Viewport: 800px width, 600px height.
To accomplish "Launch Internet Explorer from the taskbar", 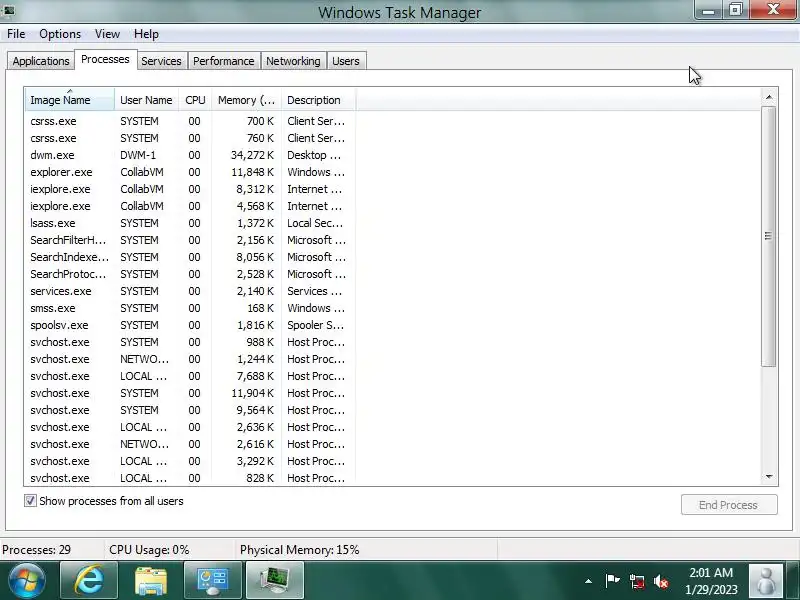I will [x=89, y=581].
